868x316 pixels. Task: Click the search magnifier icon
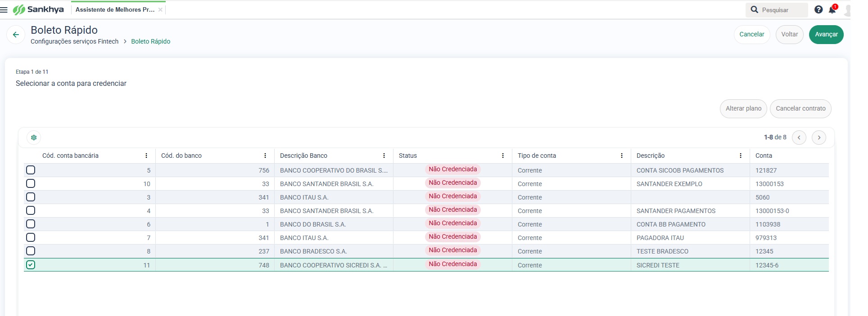point(755,9)
